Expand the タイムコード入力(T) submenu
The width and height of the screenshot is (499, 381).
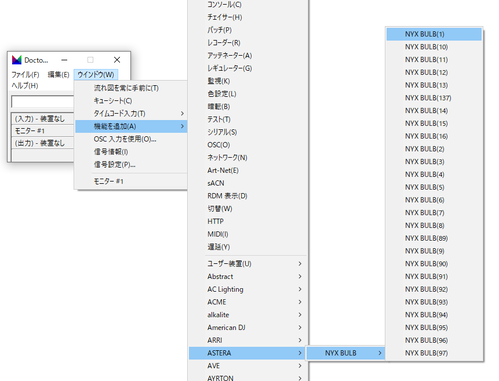tap(131, 114)
